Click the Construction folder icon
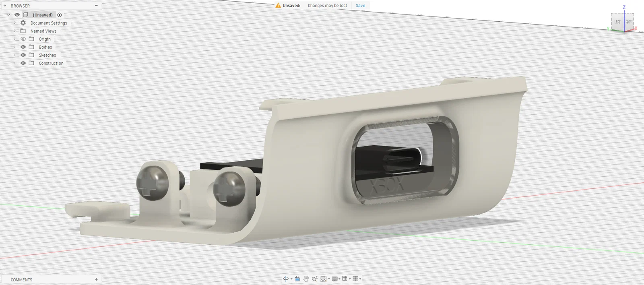The width and height of the screenshot is (644, 285). click(x=31, y=63)
